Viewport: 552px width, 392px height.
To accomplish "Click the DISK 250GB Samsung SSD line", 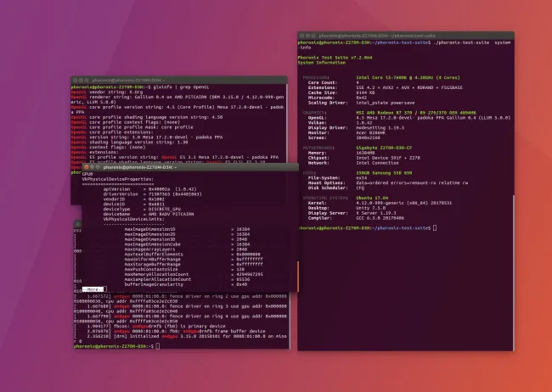I will click(358, 173).
